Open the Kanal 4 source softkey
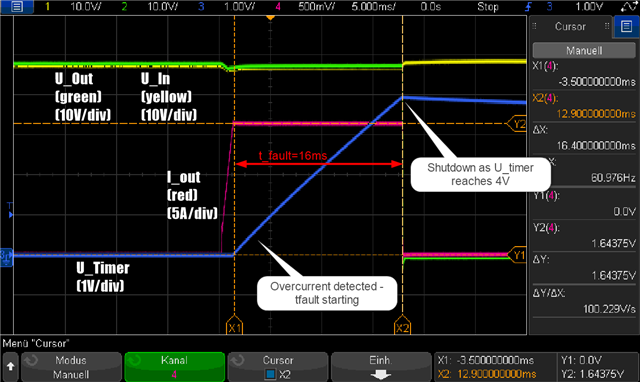Viewport: 640px width, 382px height. click(175, 367)
